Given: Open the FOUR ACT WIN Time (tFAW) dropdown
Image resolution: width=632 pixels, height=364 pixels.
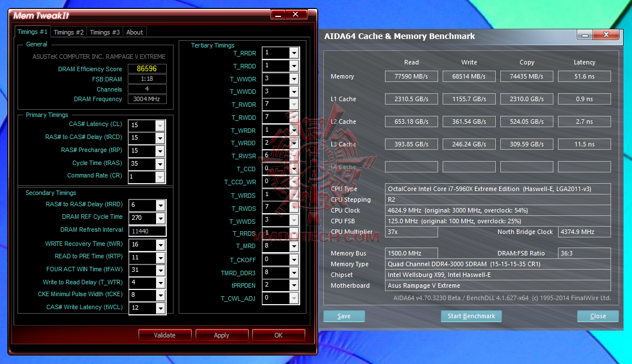Looking at the screenshot, I should [161, 270].
